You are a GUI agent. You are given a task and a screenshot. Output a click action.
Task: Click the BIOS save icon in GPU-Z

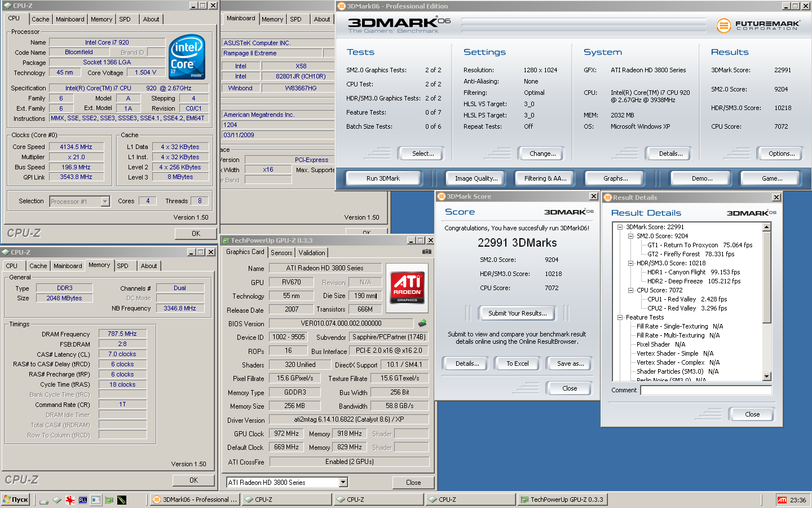tap(422, 323)
